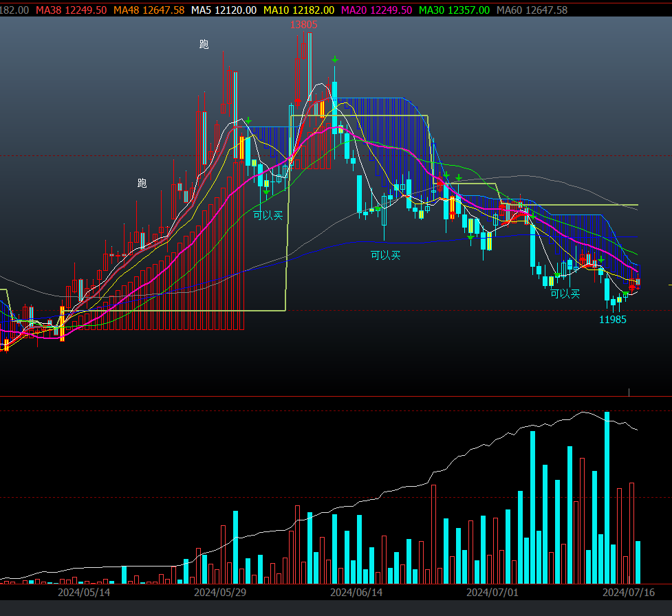The height and width of the screenshot is (616, 672).
Task: Click the 2024/07/16 date axis label
Action: point(629,593)
